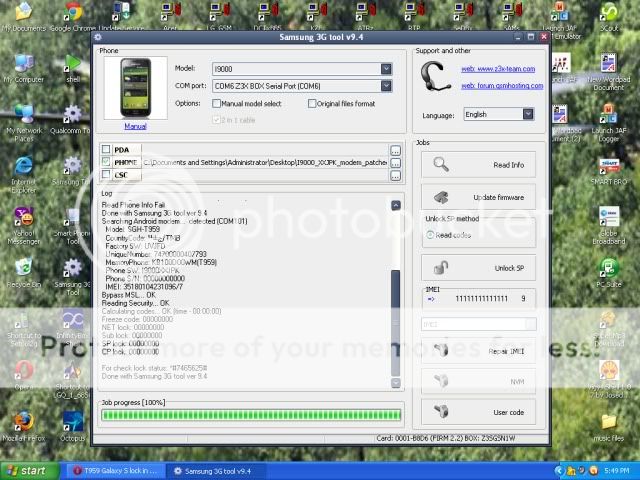This screenshot has width=640, height=480.
Task: Check the PDA file checkbox
Action: click(x=106, y=150)
